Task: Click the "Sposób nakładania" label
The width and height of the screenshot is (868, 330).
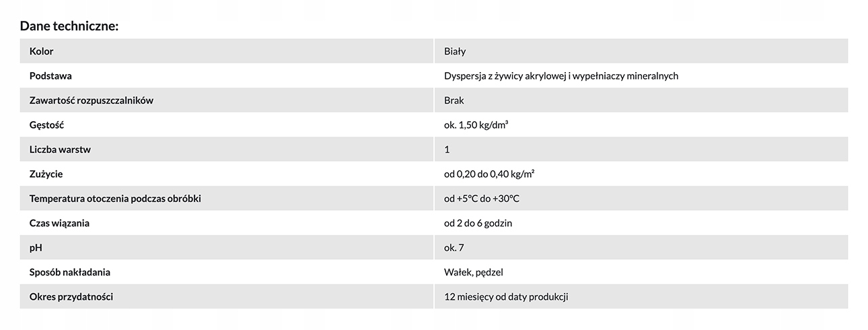Action: pos(70,272)
